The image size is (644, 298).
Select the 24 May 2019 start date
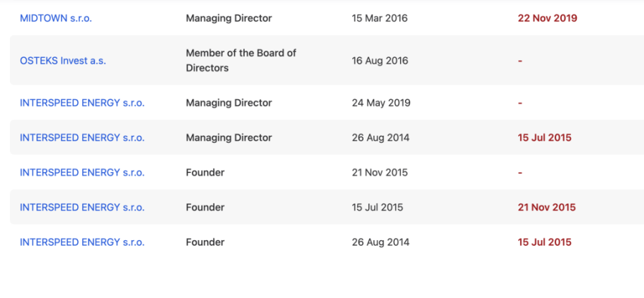[x=381, y=103]
